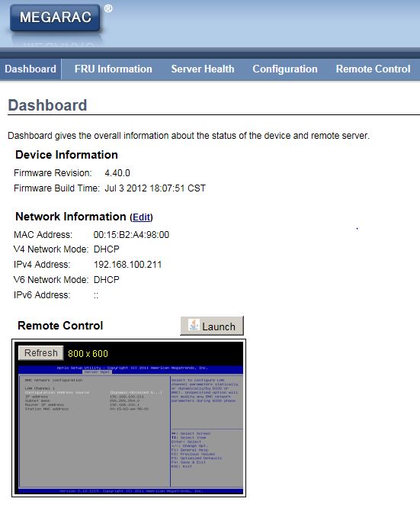Click the Java icon on Launch button

coord(194,325)
